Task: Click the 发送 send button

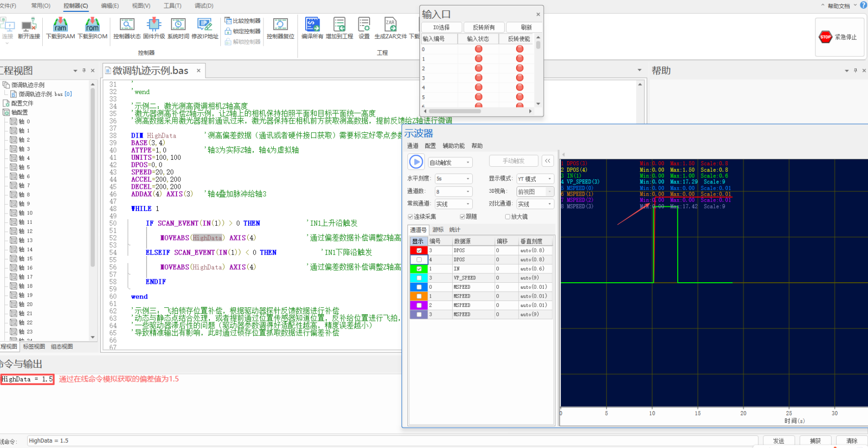Action: pos(778,441)
